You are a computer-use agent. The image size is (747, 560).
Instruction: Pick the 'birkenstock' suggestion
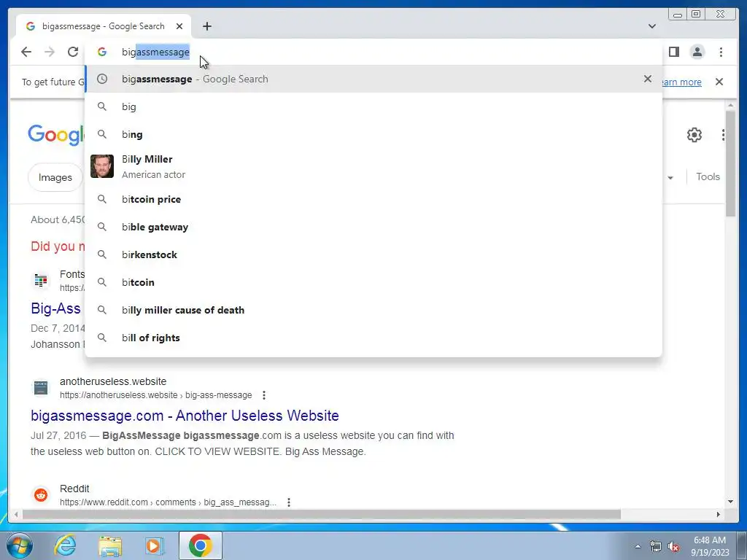(x=373, y=254)
